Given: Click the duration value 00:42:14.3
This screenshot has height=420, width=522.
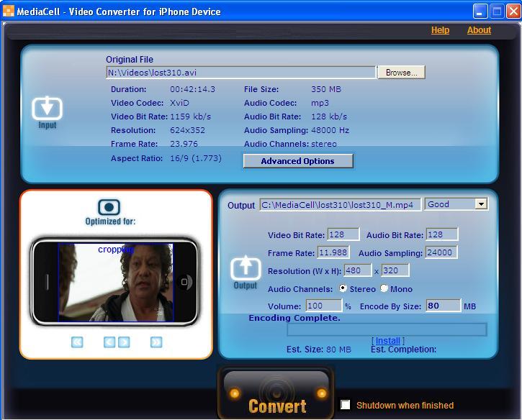Looking at the screenshot, I should pos(192,89).
